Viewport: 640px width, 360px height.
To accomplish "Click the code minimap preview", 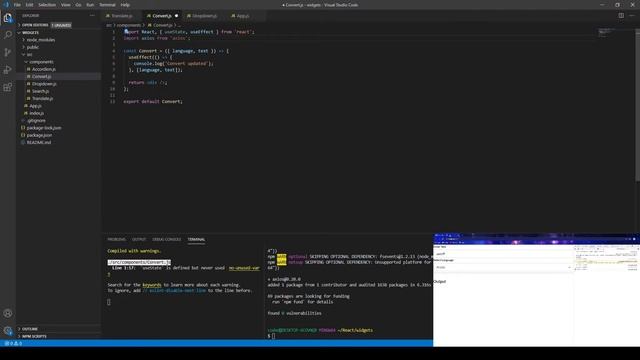I will point(606,33).
